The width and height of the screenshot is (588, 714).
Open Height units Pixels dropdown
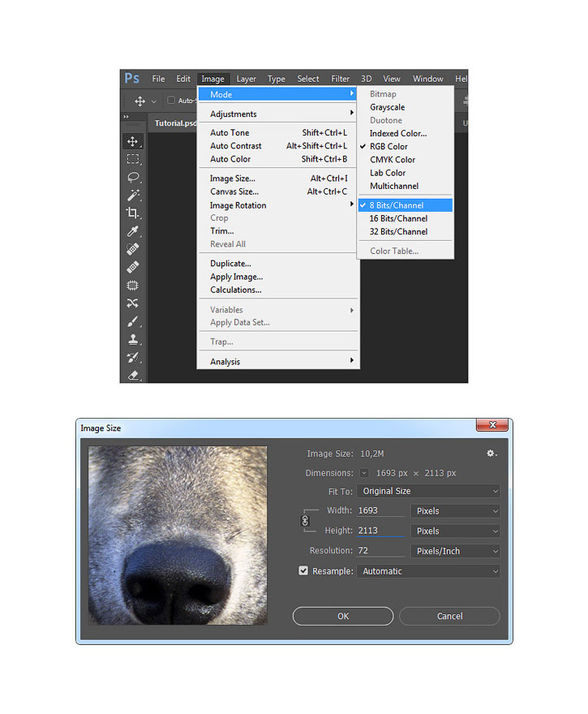pyautogui.click(x=455, y=531)
